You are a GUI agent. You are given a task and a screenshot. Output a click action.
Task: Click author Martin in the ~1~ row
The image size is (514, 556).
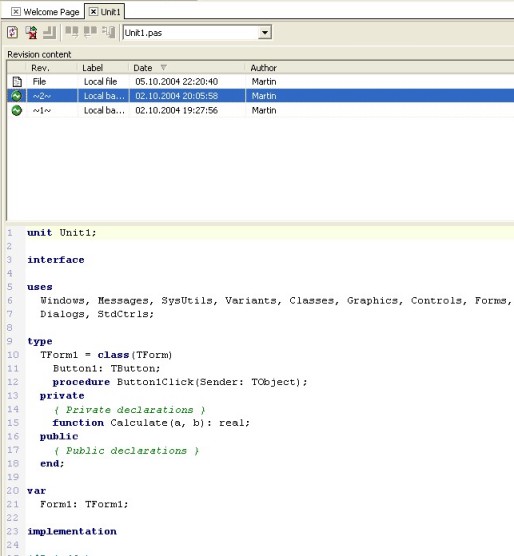click(264, 110)
